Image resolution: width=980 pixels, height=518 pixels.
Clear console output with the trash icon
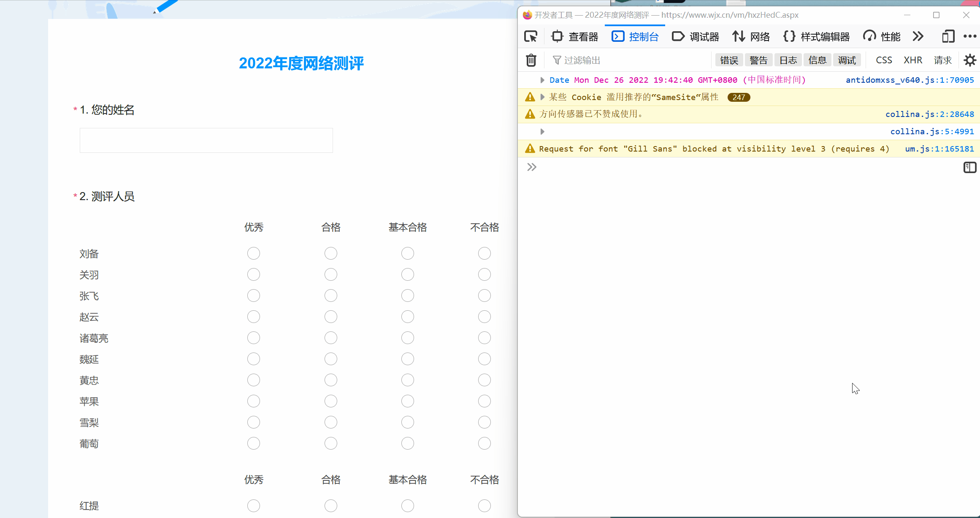pos(531,60)
